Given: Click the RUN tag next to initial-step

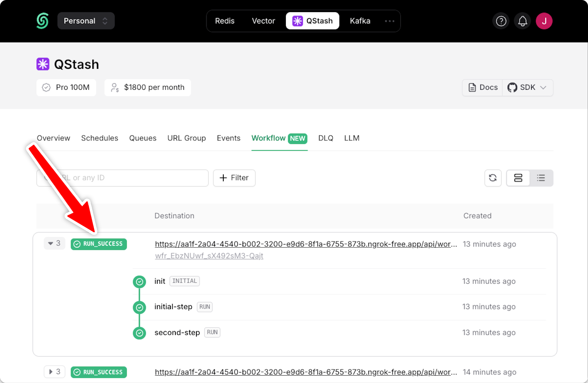Looking at the screenshot, I should (205, 307).
